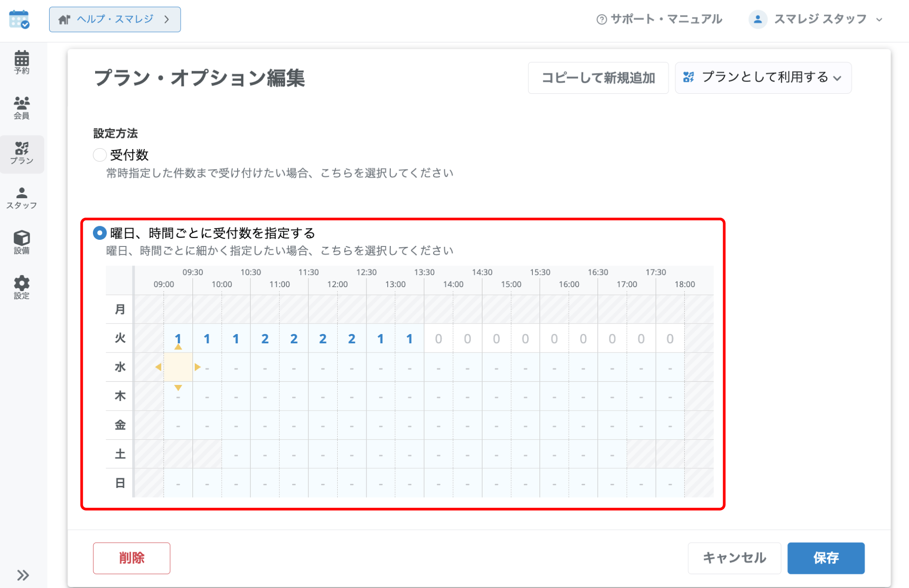Viewport: 909px width, 588px height.
Task: Open the ヘルプ・スマレジ breadcrumb
Action: 115,19
